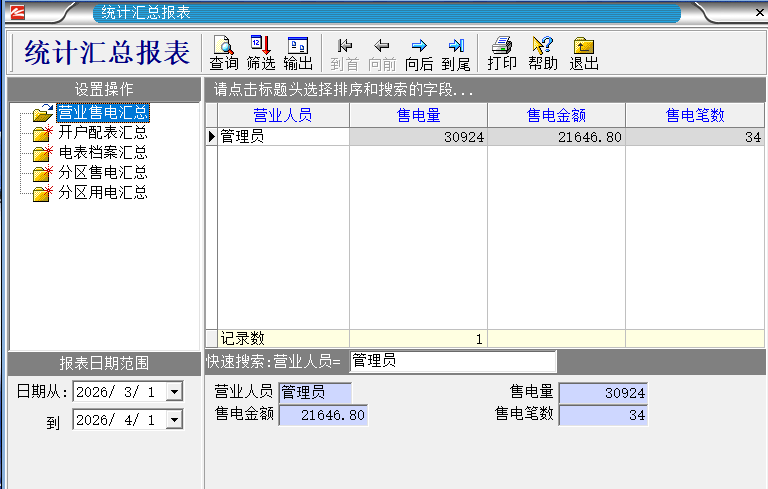Click the 打印 (Print) icon
Image resolution: width=768 pixels, height=489 pixels.
[502, 53]
